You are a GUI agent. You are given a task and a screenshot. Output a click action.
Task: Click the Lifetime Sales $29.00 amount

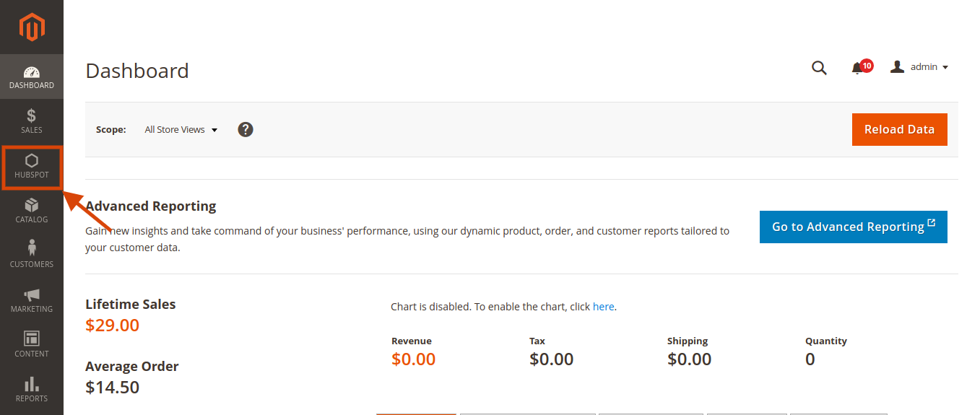(113, 326)
